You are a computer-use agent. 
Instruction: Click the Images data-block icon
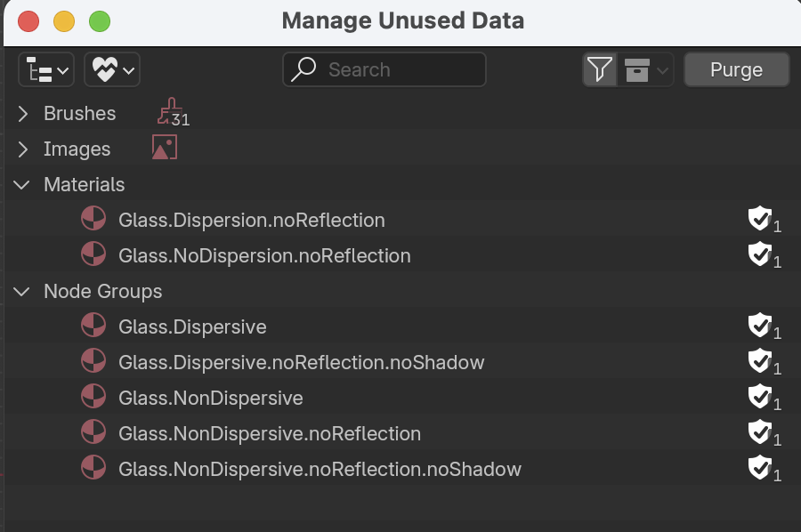coord(164,148)
